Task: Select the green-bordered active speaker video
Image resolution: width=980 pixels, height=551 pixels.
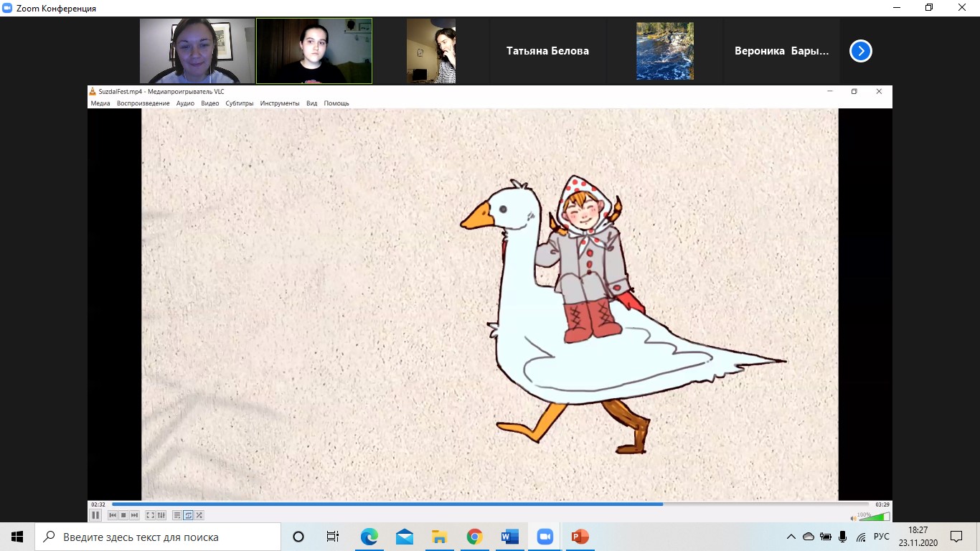Action: tap(314, 51)
